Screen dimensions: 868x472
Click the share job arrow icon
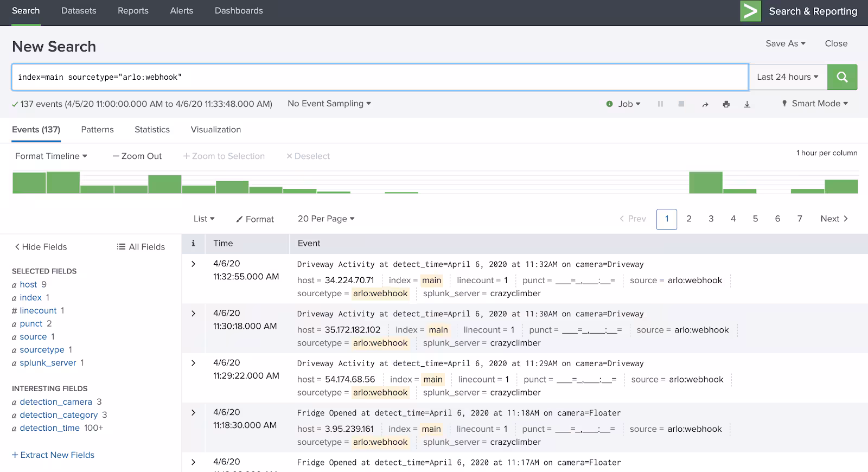click(705, 104)
